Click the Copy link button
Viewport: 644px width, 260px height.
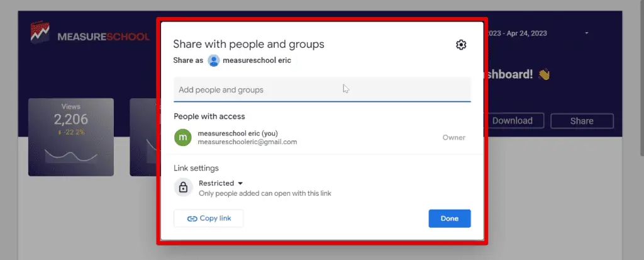(x=209, y=218)
